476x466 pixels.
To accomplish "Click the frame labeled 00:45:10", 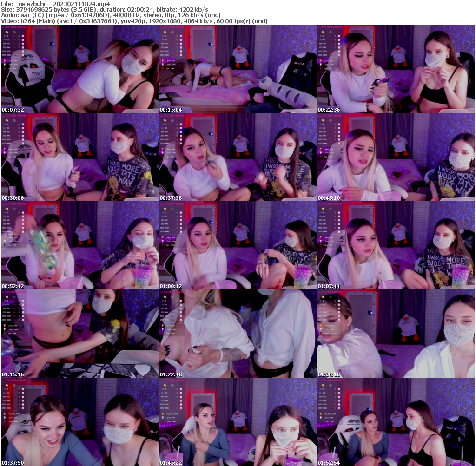I will click(396, 157).
